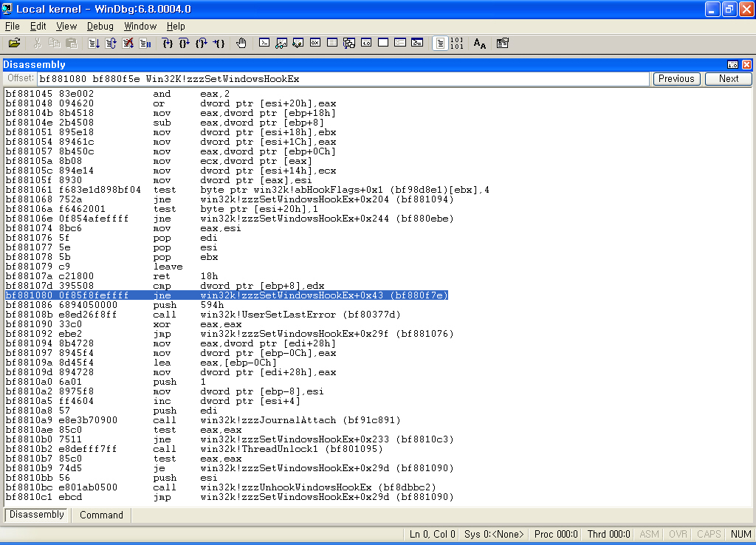Open the Font dialog toolbar icon
756x545 pixels.
[480, 44]
